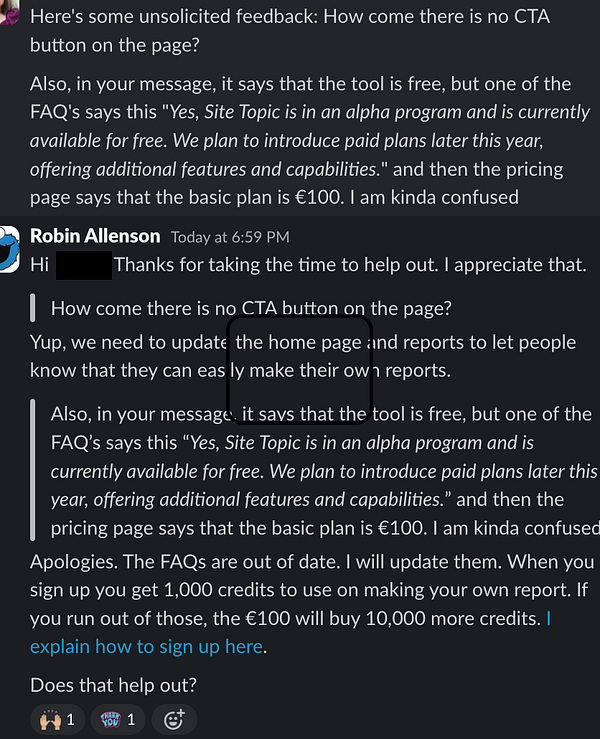
Task: Click the raised hands emoji reaction
Action: pyautogui.click(x=58, y=720)
